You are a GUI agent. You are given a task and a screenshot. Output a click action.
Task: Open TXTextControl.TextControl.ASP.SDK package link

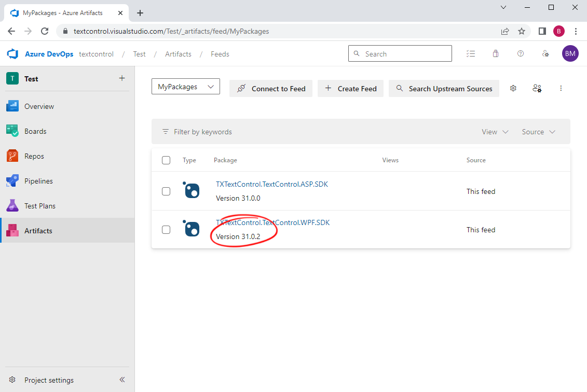[272, 184]
